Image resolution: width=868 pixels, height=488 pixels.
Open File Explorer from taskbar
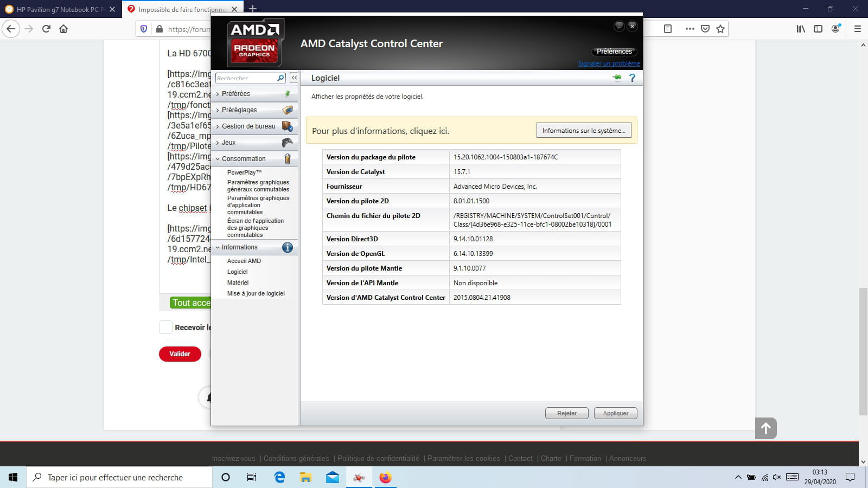click(305, 477)
